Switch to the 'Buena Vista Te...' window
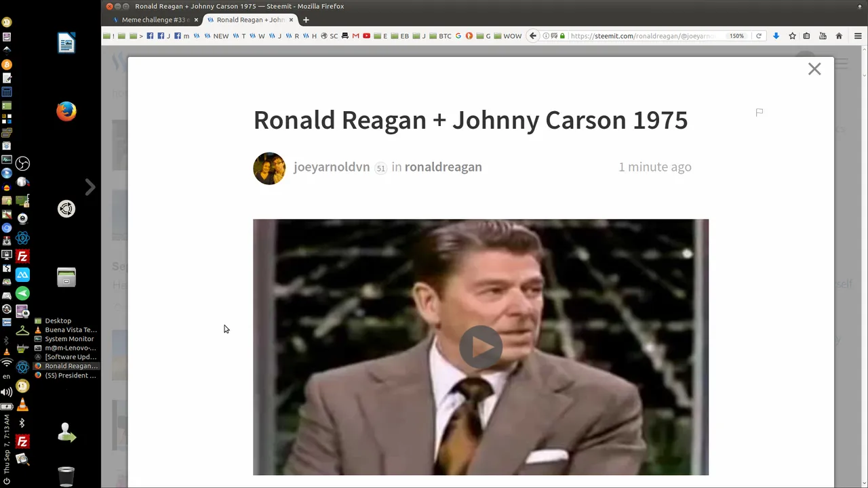This screenshot has width=868, height=488. pyautogui.click(x=66, y=330)
